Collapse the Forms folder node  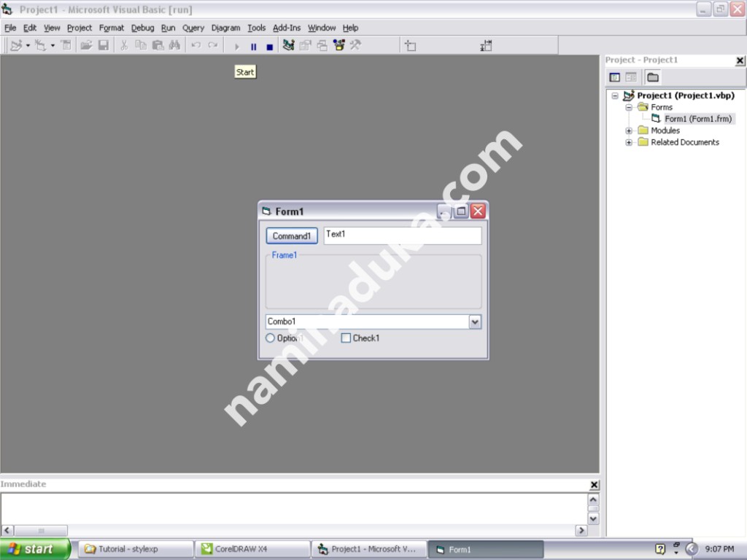(629, 107)
